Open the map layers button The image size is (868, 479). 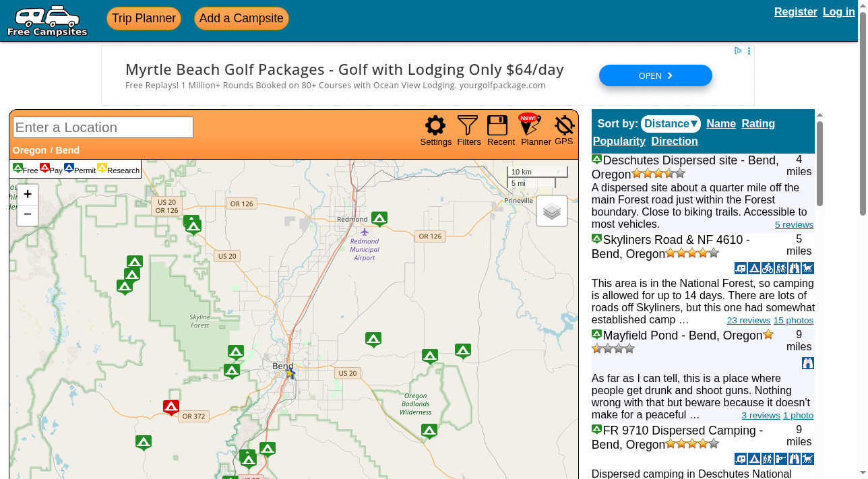552,211
